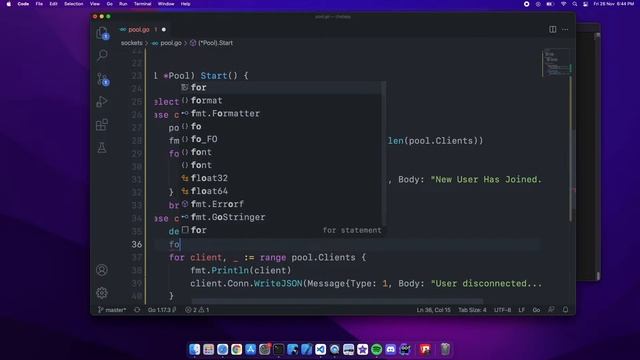Open the Selection menu

(x=73, y=4)
